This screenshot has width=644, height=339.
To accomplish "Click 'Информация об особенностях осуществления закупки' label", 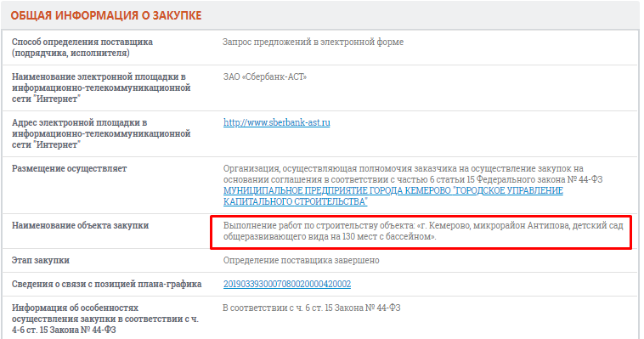I will tap(105, 319).
